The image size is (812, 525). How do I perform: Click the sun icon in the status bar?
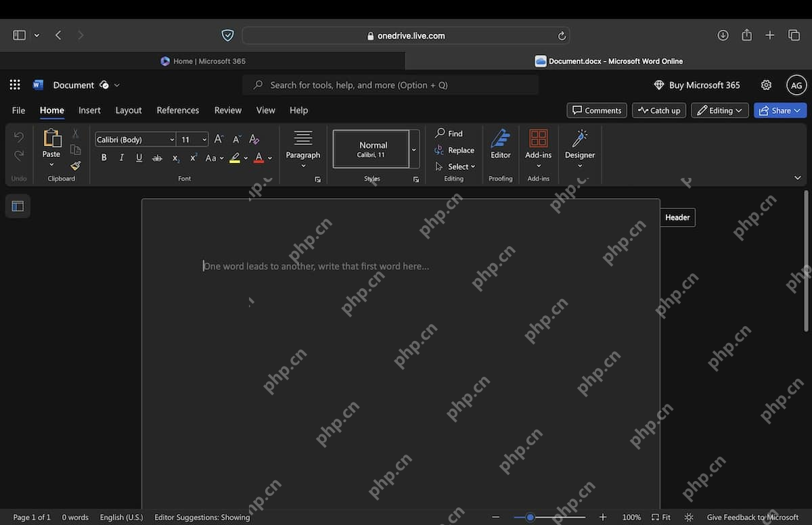click(689, 517)
